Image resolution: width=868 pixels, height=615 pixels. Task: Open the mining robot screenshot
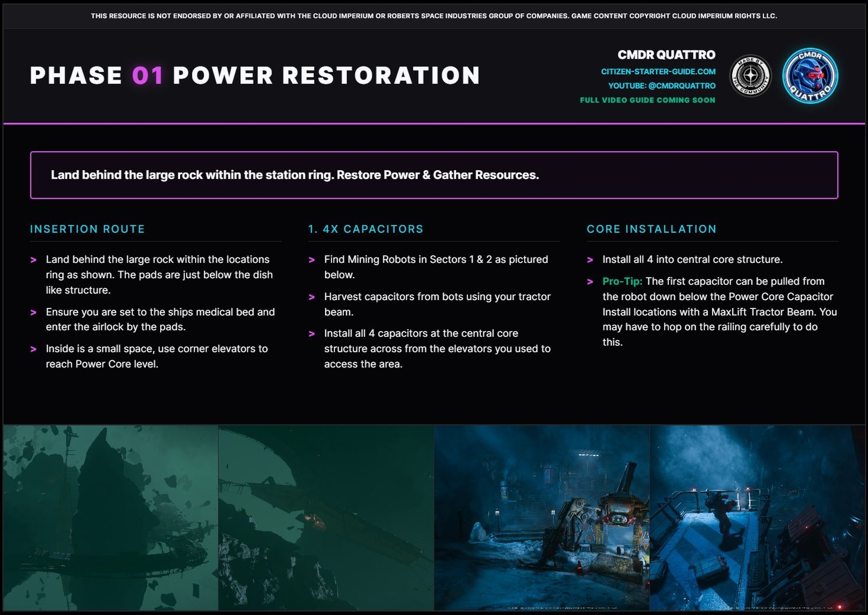[542, 518]
